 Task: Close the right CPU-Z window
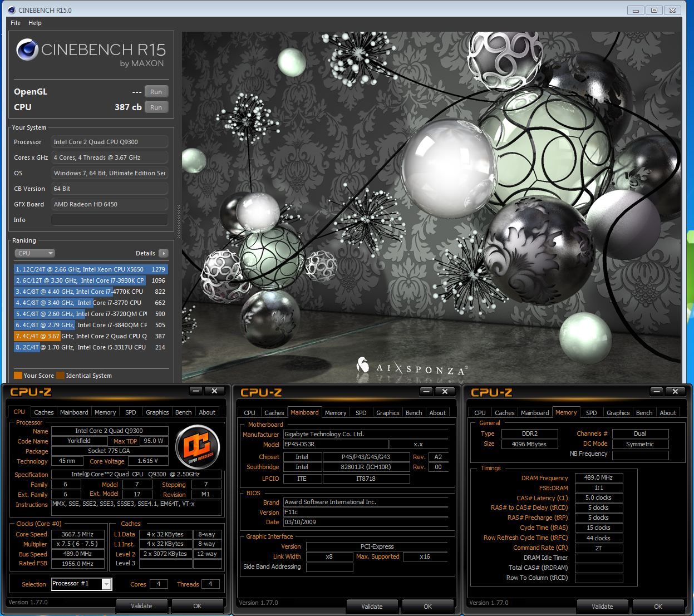tap(675, 392)
